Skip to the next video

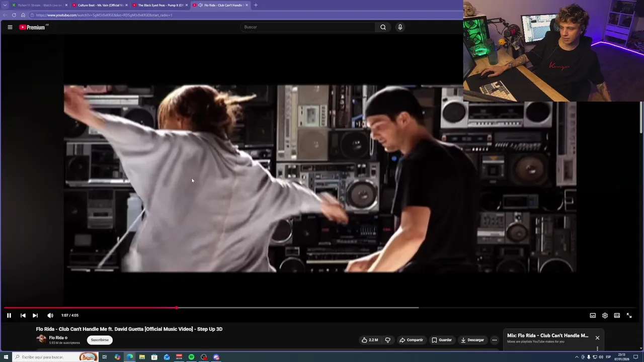click(x=35, y=315)
